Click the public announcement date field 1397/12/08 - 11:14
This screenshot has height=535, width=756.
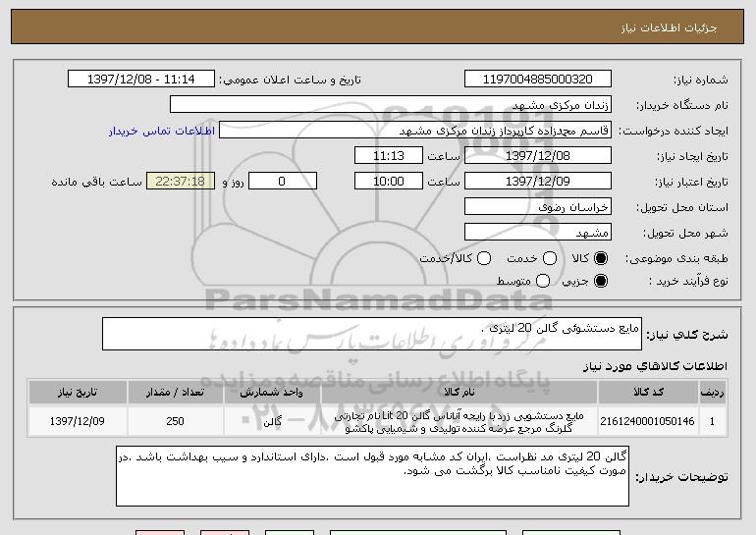tap(141, 80)
